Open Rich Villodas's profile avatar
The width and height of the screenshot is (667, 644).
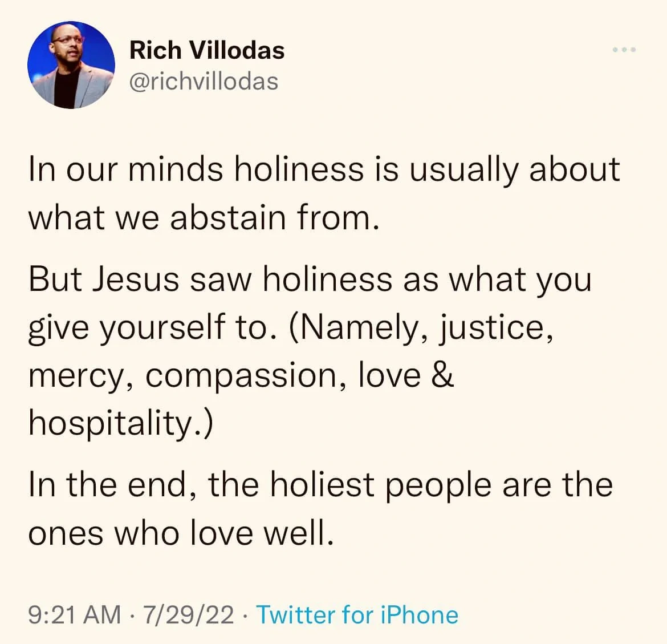[71, 64]
